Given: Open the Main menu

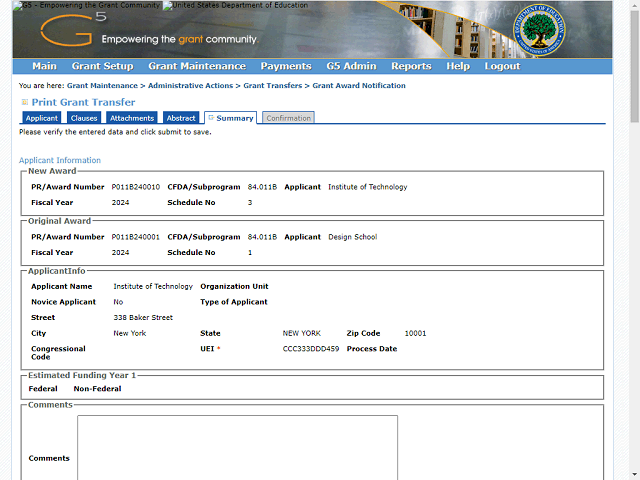Looking at the screenshot, I should (44, 66).
